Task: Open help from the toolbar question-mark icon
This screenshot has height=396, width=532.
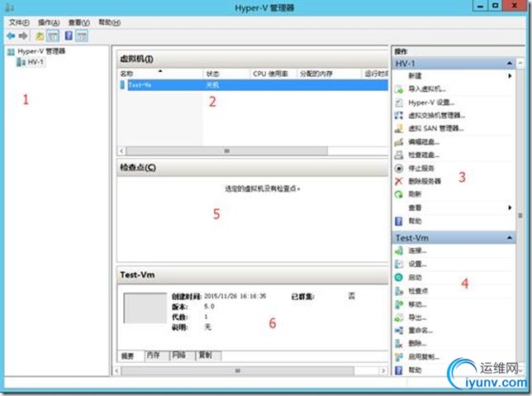Action: point(69,36)
